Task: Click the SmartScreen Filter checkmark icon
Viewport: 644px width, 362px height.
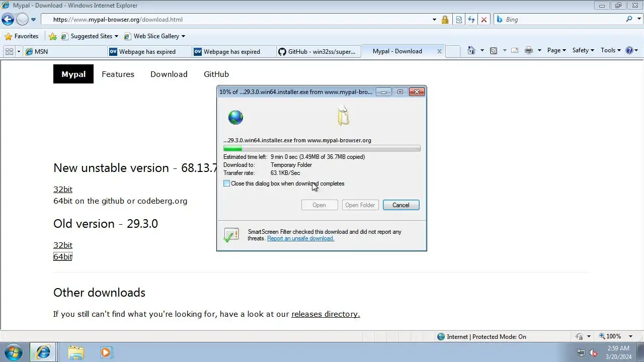Action: (x=231, y=235)
